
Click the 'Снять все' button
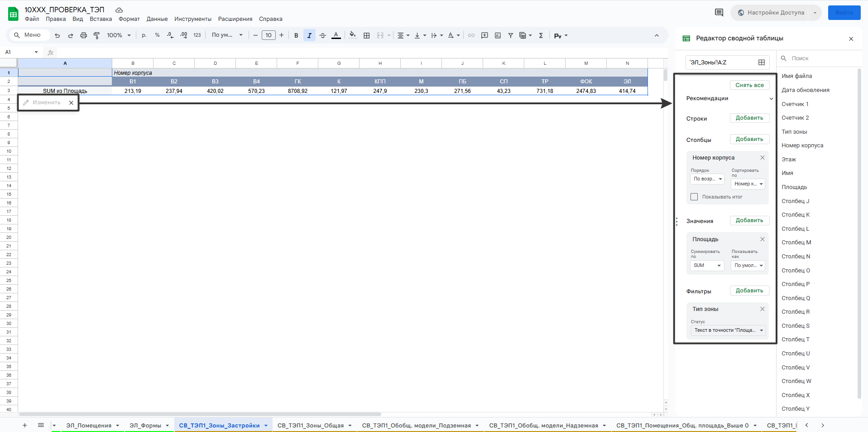[x=749, y=85]
